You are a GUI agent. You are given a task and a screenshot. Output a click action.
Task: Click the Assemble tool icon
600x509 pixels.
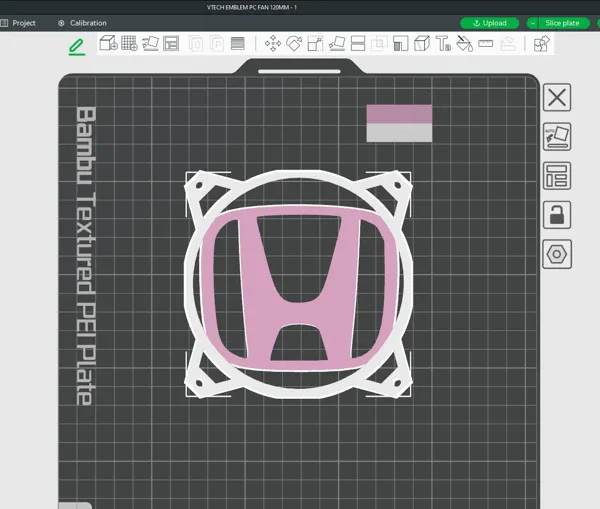point(507,43)
